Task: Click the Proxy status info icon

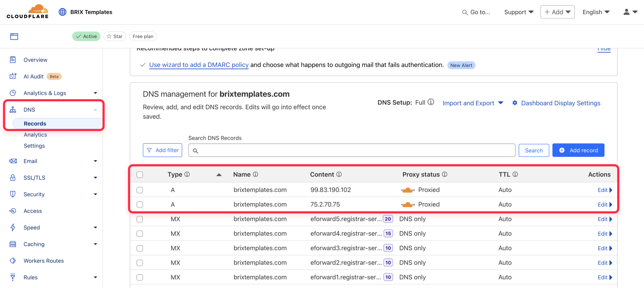Action: 445,174
